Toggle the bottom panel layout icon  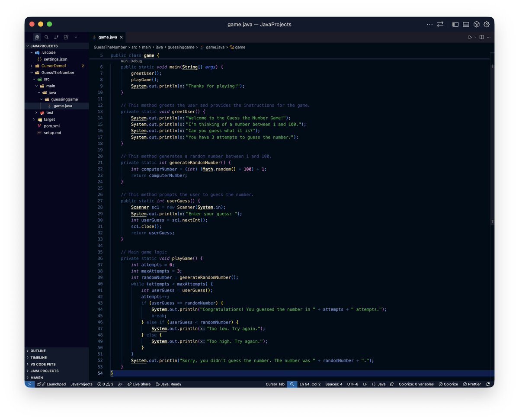coord(466,24)
